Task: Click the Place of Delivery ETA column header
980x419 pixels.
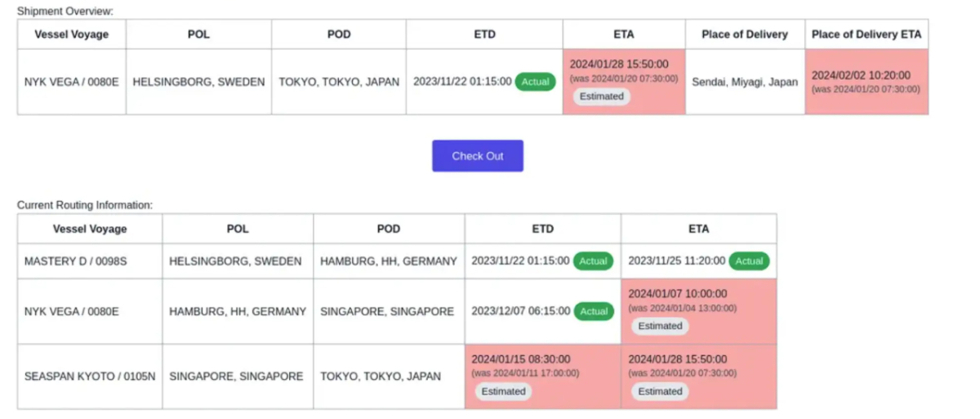Action: [866, 34]
